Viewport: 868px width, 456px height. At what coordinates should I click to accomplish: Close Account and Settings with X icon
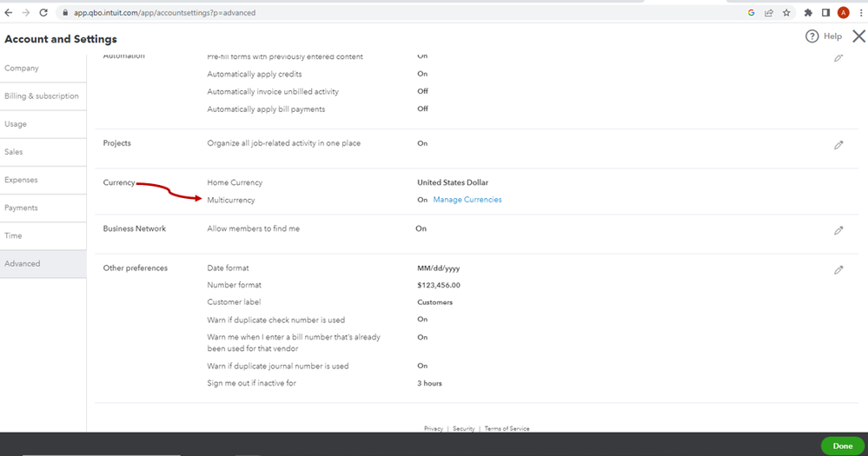click(x=858, y=36)
